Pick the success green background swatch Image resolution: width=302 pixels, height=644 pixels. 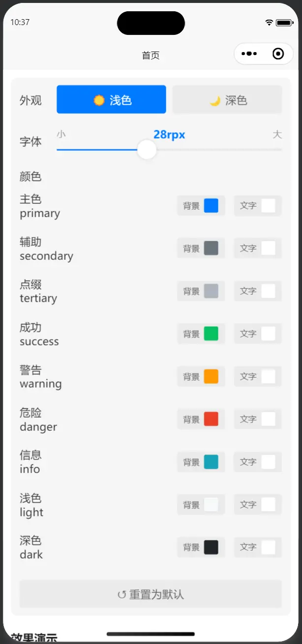[211, 334]
